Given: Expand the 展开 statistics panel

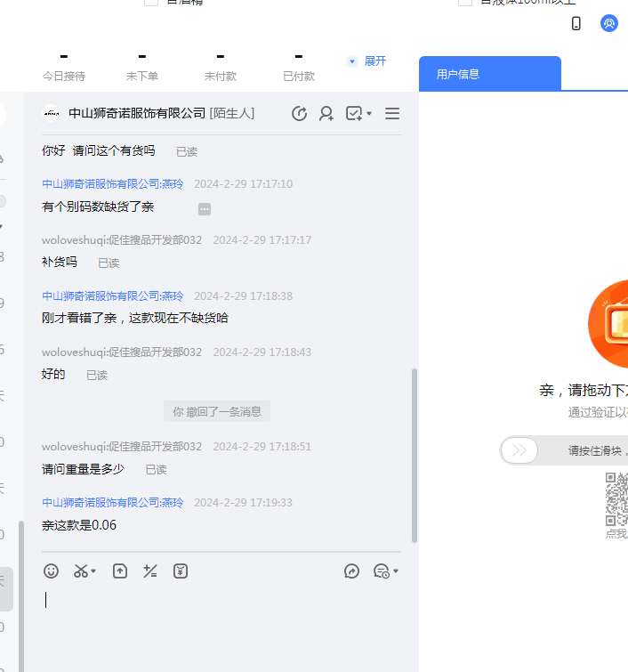Looking at the screenshot, I should click(x=366, y=61).
